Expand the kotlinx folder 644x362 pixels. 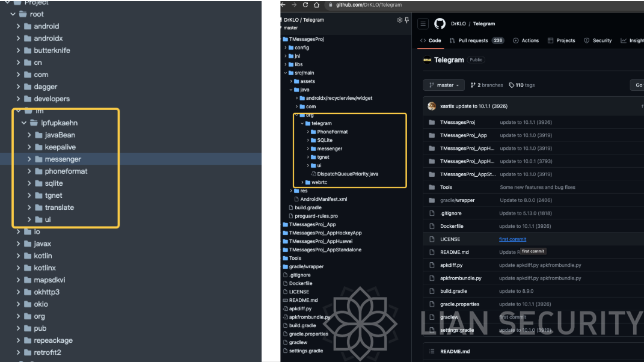tap(18, 268)
